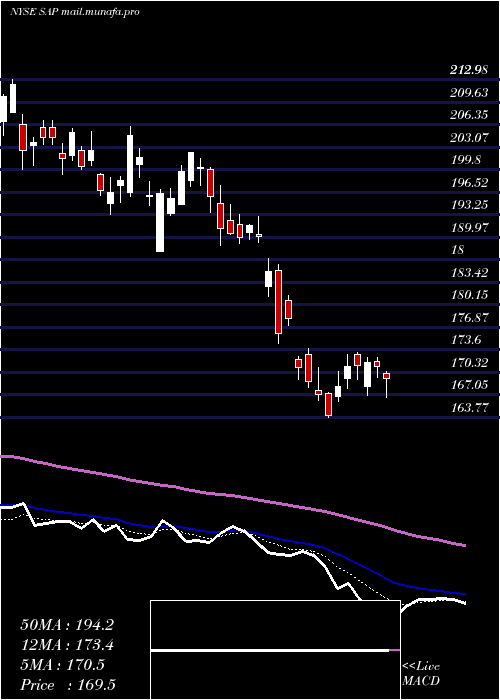Click the lowest red candle near 163.77
The width and height of the screenshot is (500, 700).
[x=329, y=404]
